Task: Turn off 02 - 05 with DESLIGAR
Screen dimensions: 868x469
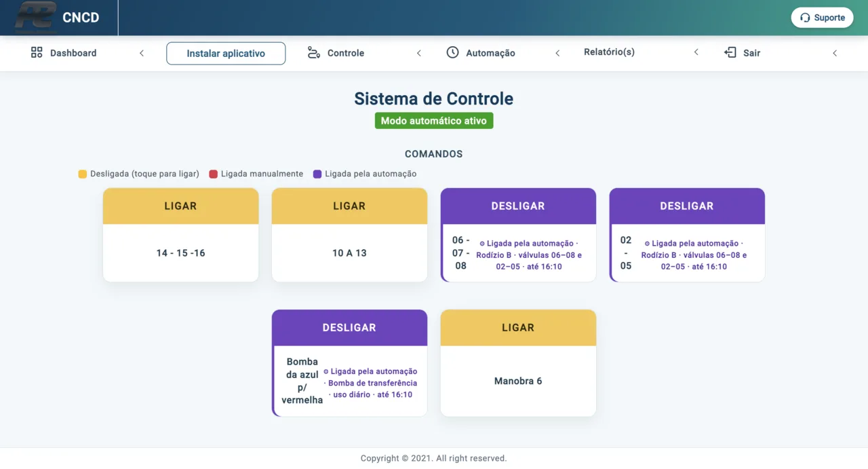Action: click(687, 206)
